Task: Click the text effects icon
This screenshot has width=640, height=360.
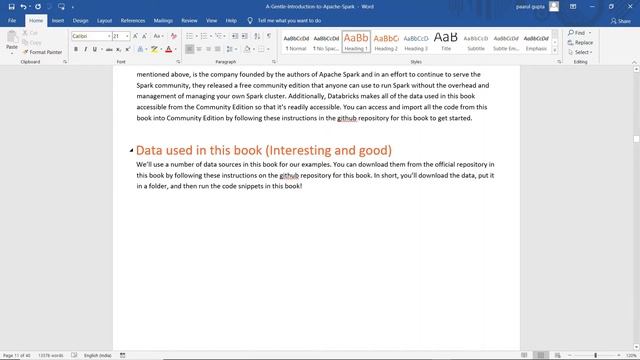Action: tap(140, 49)
